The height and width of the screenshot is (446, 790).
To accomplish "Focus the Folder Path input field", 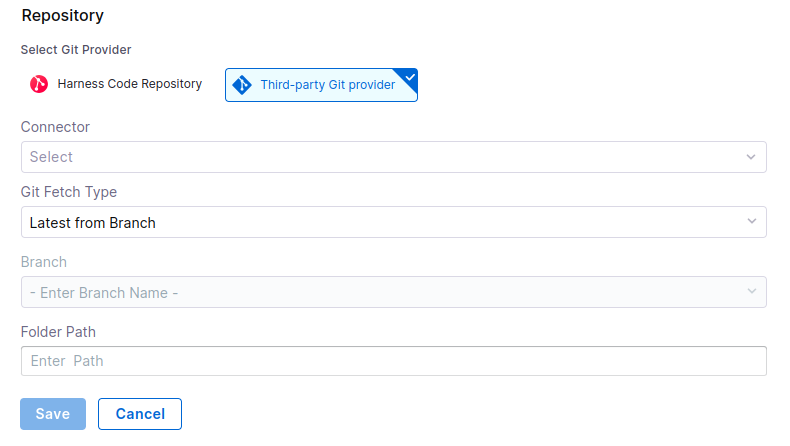I will tap(393, 361).
